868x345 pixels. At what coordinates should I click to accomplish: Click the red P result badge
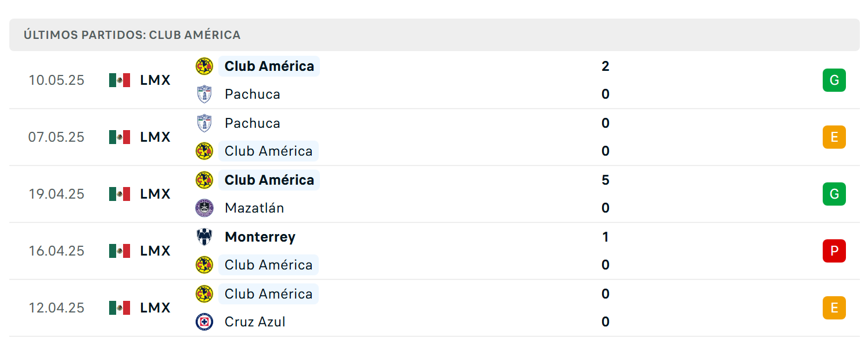pyautogui.click(x=834, y=251)
